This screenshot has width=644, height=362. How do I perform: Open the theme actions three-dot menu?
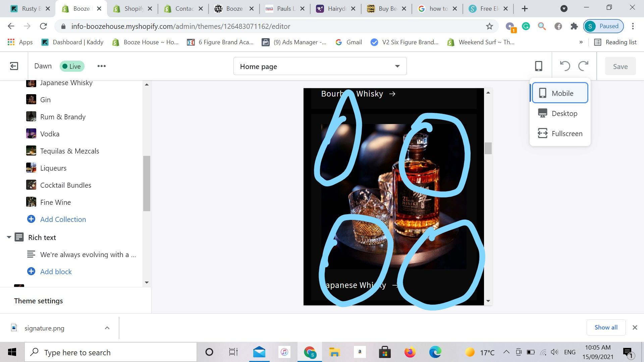(x=101, y=66)
